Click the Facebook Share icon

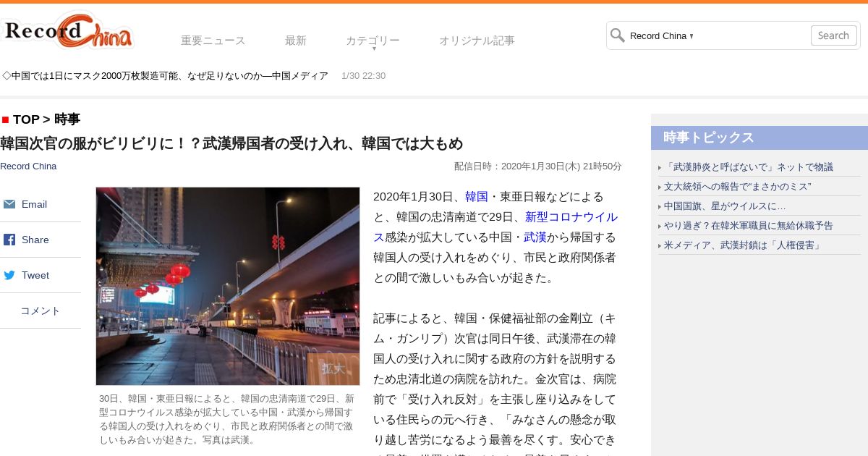point(9,240)
